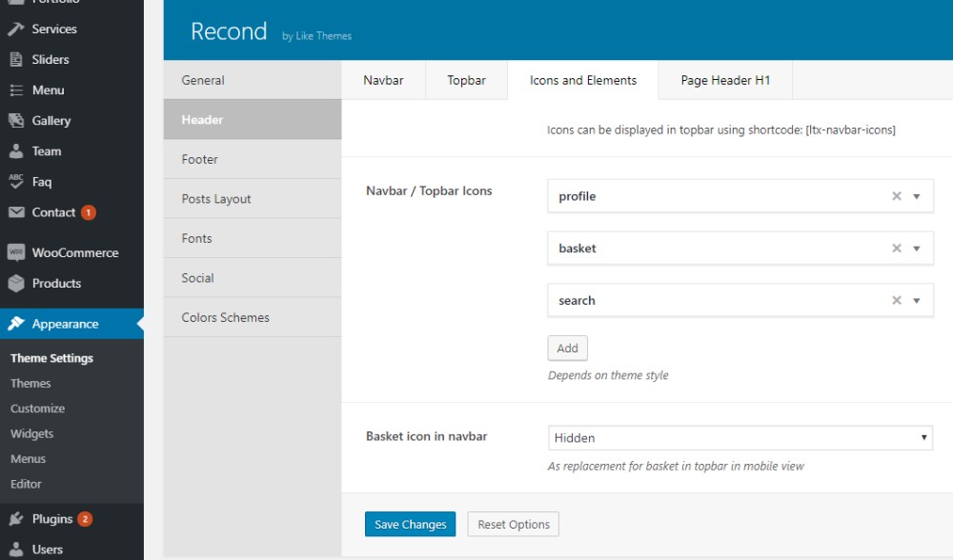Click the Reset Options button
953x560 pixels.
coord(514,524)
